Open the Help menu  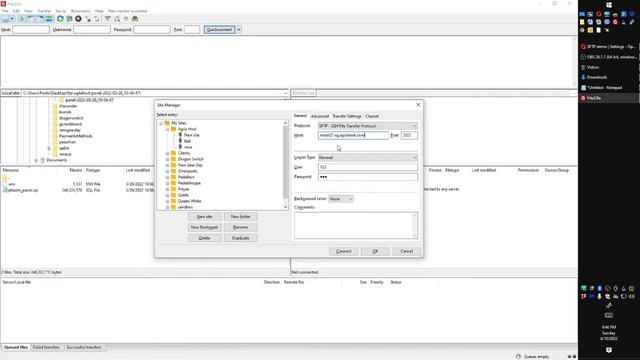99,11
